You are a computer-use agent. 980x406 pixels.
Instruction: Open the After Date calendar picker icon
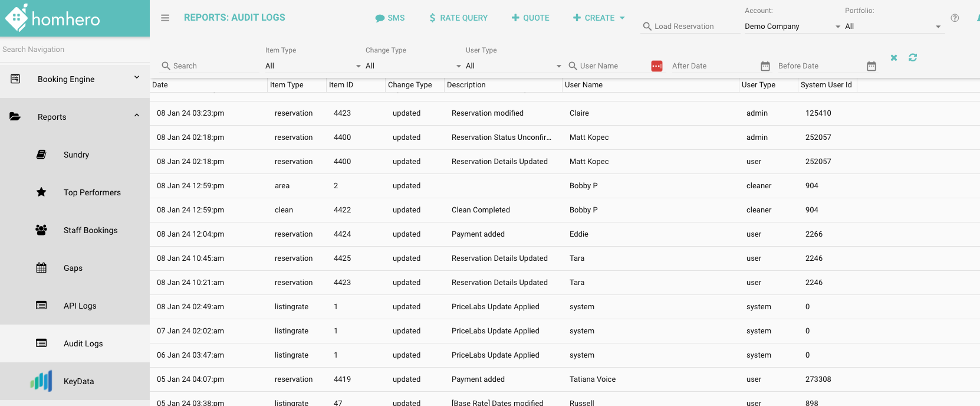pyautogui.click(x=765, y=66)
